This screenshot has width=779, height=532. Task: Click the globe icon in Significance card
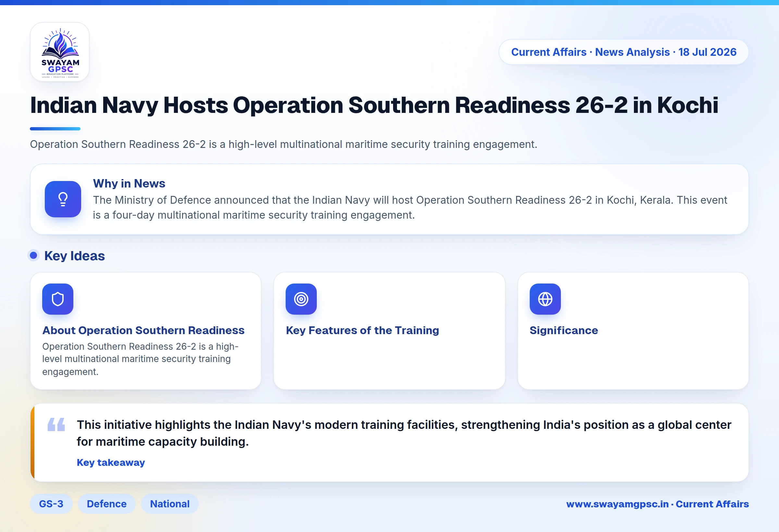click(545, 299)
